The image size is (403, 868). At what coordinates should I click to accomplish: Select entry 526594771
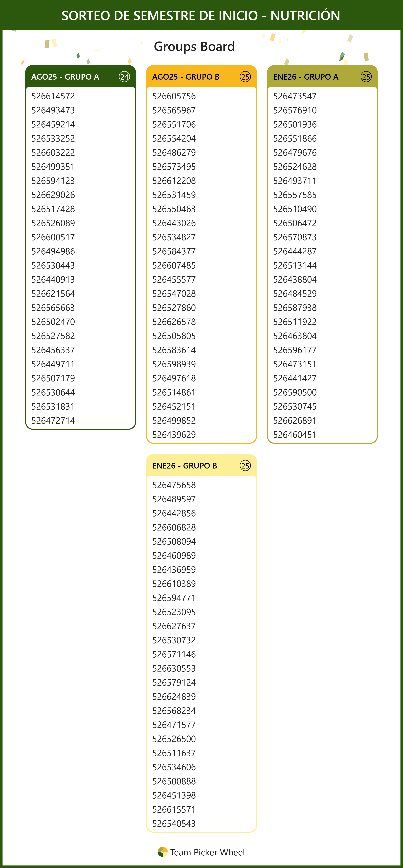174,598
